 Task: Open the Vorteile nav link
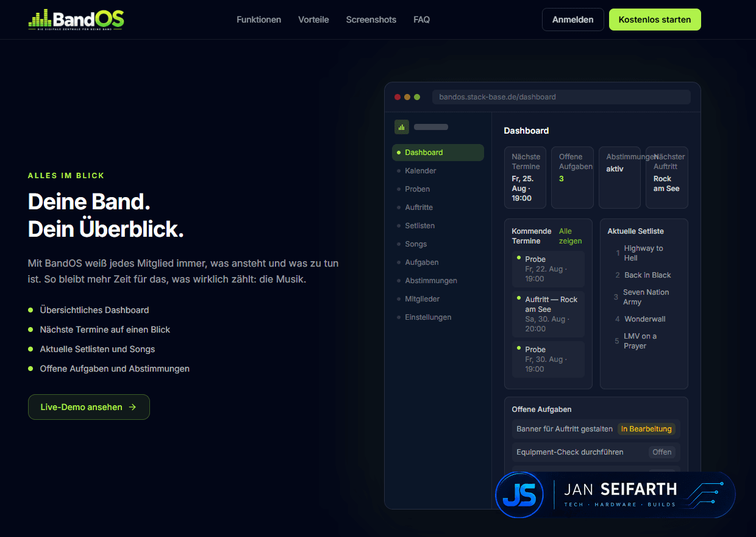click(x=313, y=20)
